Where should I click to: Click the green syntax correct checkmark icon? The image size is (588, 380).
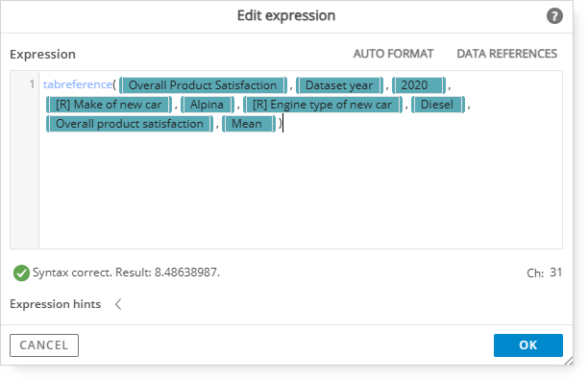coord(21,273)
